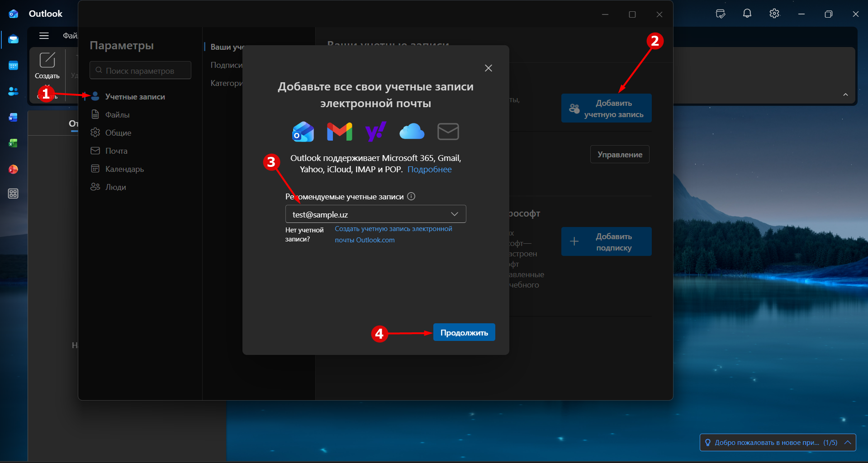Launch Excel from the left app bar
This screenshot has height=463, width=868.
point(13,143)
